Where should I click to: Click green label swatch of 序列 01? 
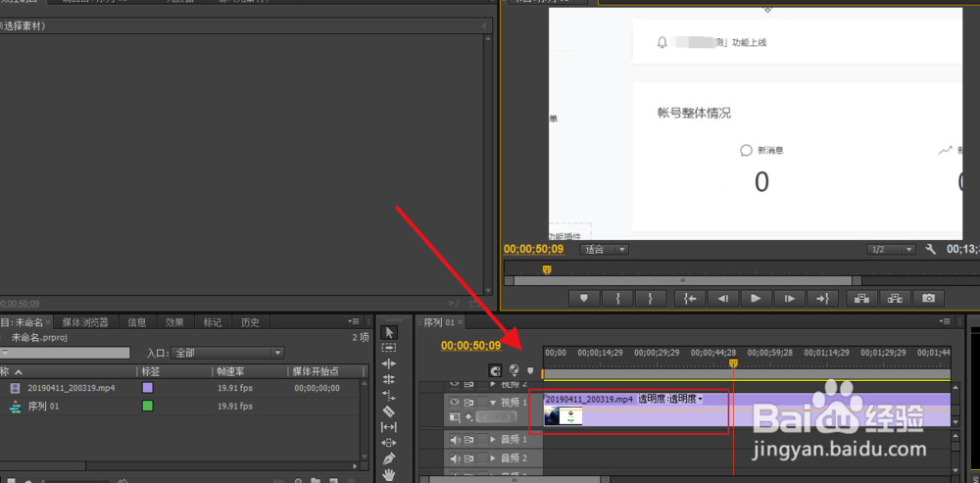coord(148,407)
